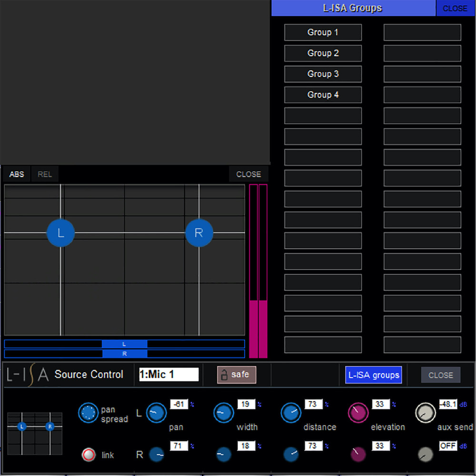The image size is (476, 476).
Task: Click the L distance knob
Action: coord(291,413)
